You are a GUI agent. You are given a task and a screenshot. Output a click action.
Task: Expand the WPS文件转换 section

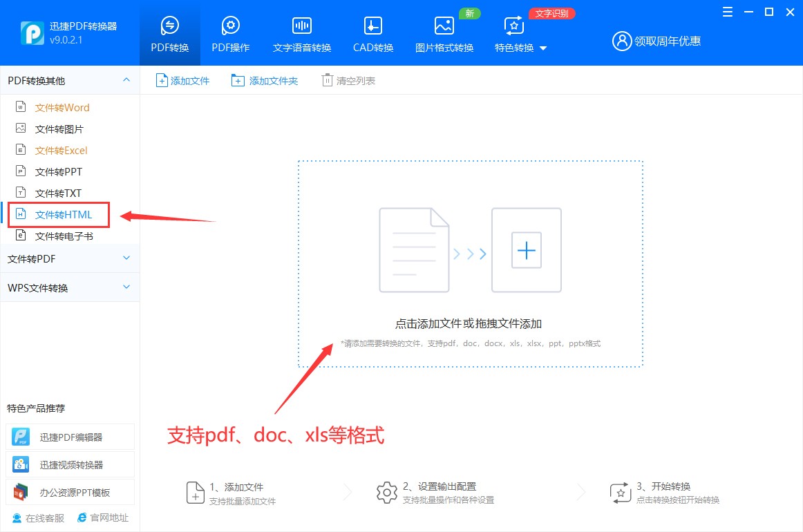tap(70, 287)
